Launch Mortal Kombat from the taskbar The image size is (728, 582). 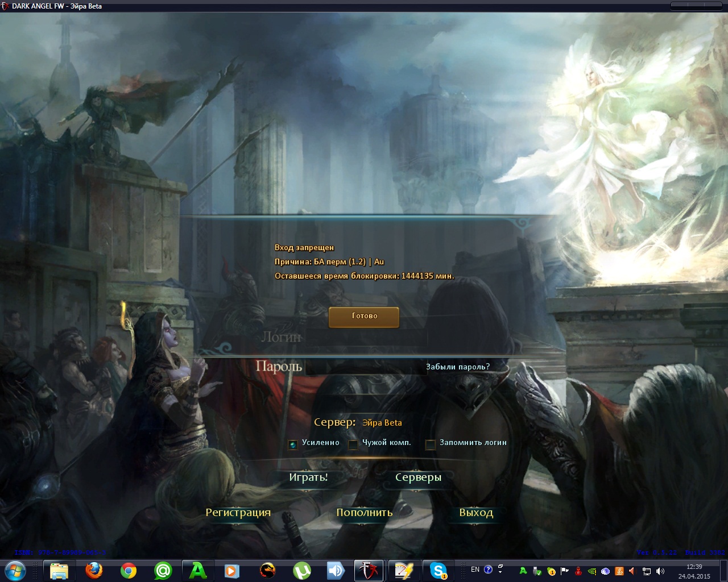(x=267, y=570)
